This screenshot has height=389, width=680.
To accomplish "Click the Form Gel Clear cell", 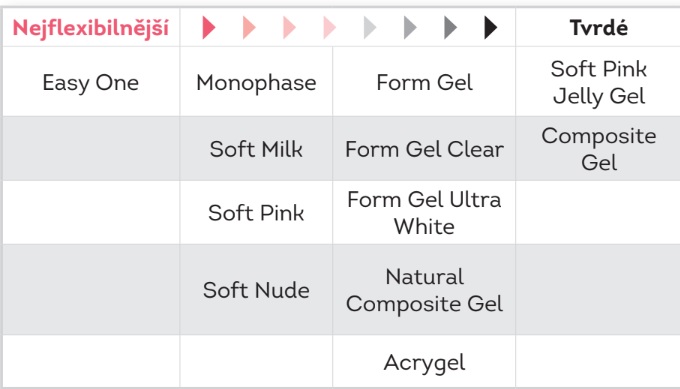I will coord(424,149).
